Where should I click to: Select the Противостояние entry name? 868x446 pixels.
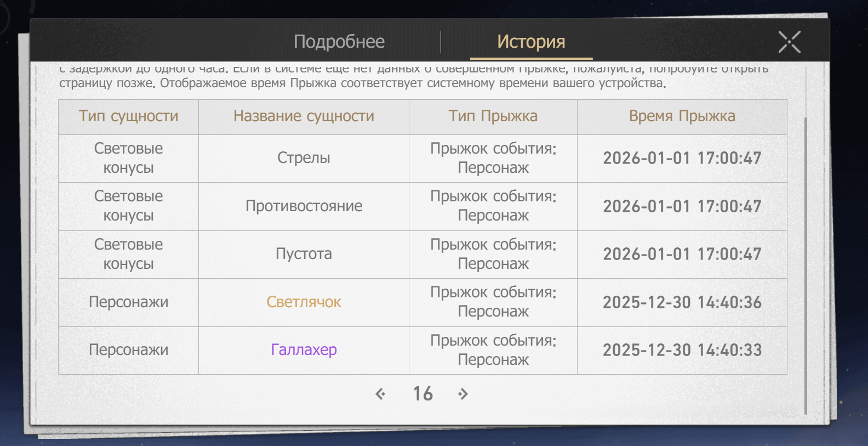click(x=304, y=206)
